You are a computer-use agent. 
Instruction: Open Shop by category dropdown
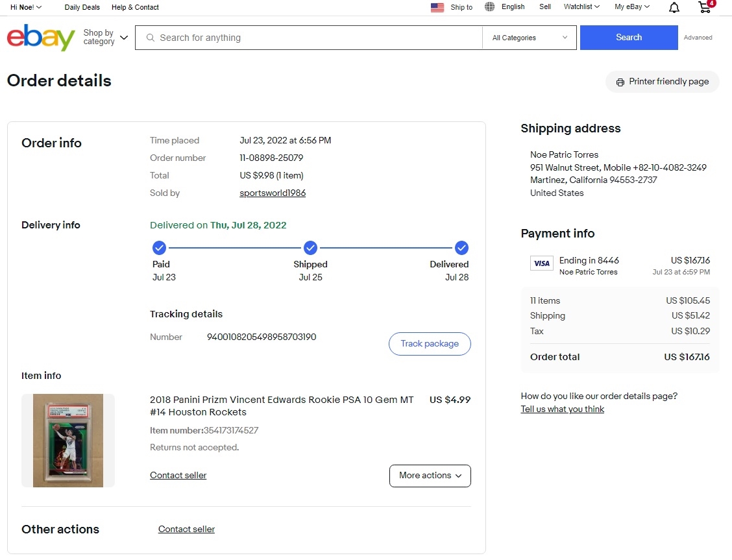[106, 38]
